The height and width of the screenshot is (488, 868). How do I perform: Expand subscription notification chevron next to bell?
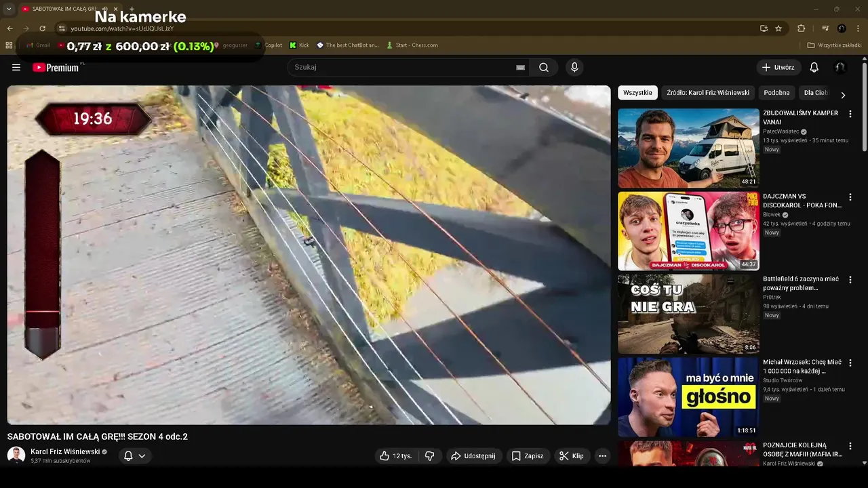pyautogui.click(x=142, y=456)
